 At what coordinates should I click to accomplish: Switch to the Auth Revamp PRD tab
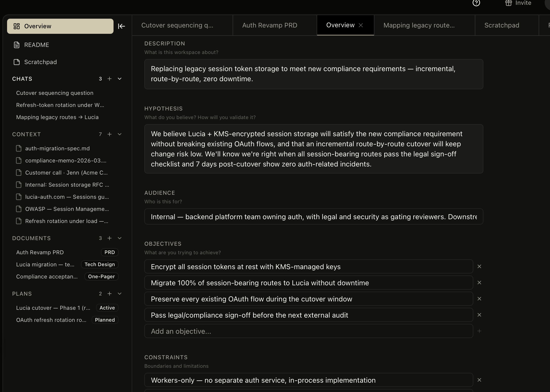[x=269, y=25]
